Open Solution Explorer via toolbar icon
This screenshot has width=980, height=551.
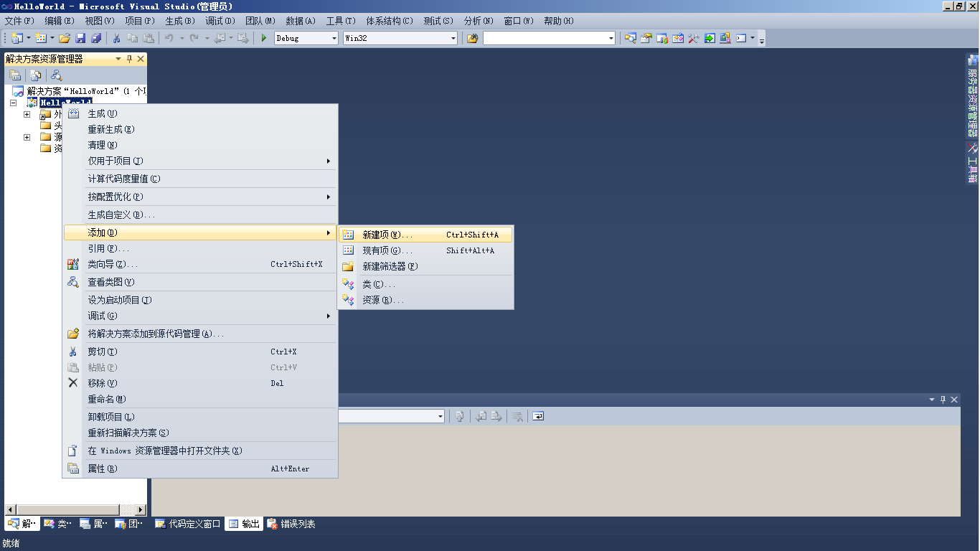630,38
